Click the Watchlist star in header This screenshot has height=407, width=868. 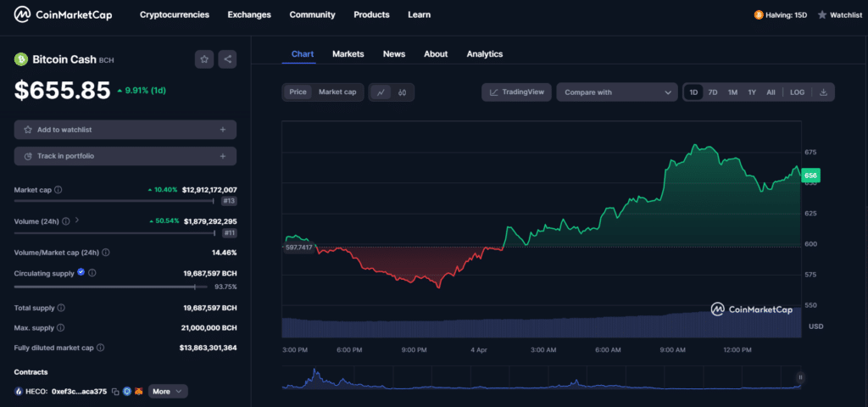pos(822,15)
